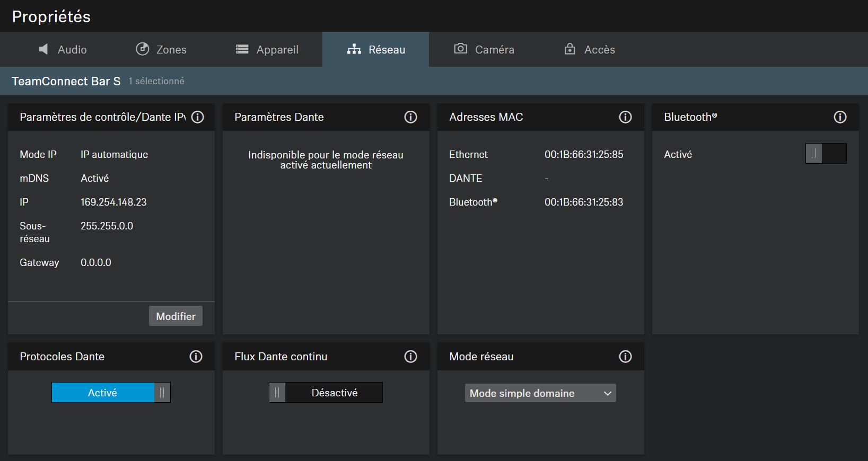The image size is (868, 461).
Task: Open the Zones tab
Action: 161,49
